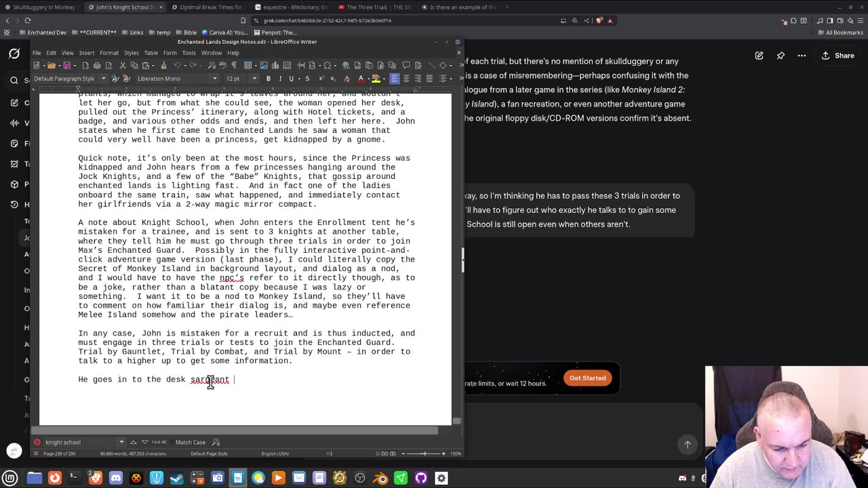Screen dimensions: 868x488
Task: Open the Liberation Mono font name dropdown
Action: pos(215,79)
